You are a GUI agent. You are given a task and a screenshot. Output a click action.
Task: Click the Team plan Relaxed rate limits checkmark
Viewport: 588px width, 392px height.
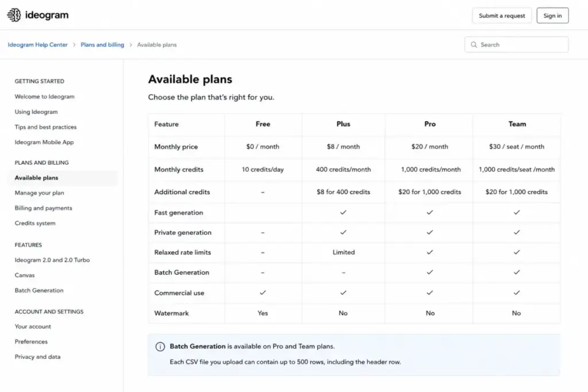(517, 252)
